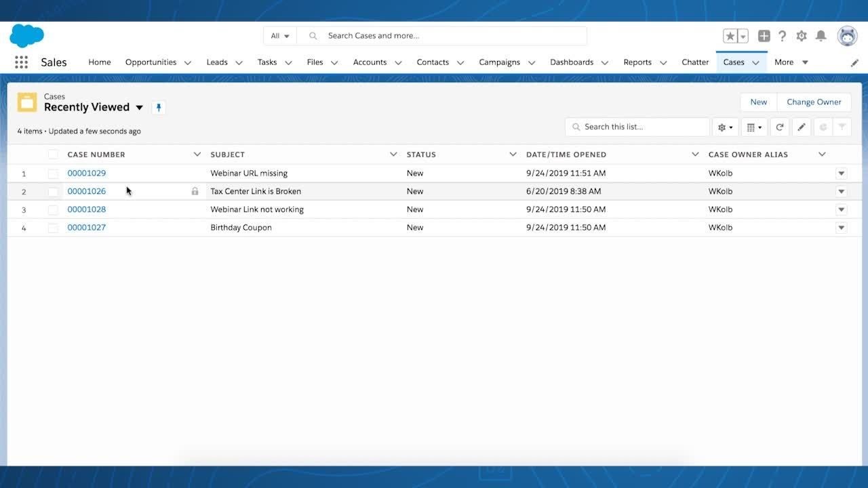Open case 00001028 link

87,209
